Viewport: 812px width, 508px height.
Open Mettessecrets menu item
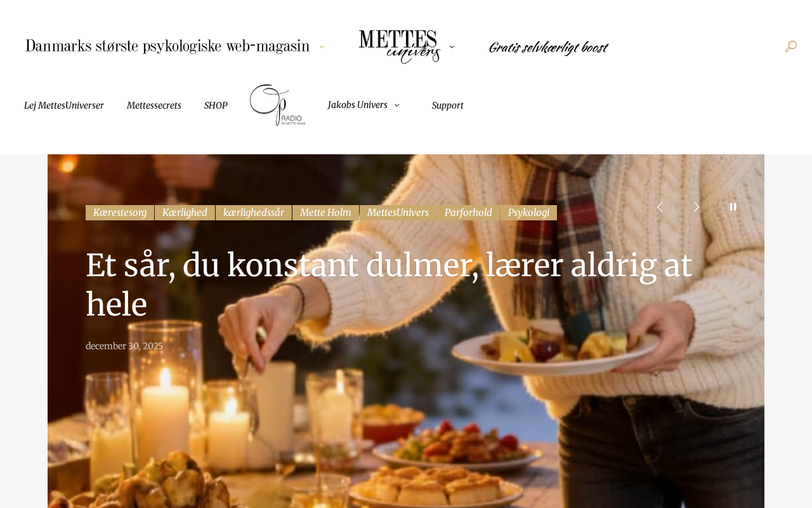click(x=154, y=105)
